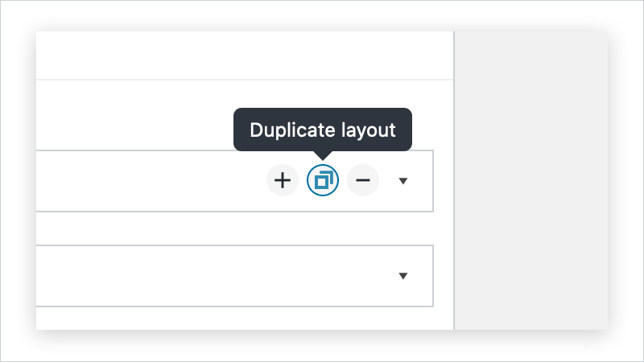This screenshot has height=362, width=644.
Task: Collapse the first layout with its triangle
Action: coord(403,181)
